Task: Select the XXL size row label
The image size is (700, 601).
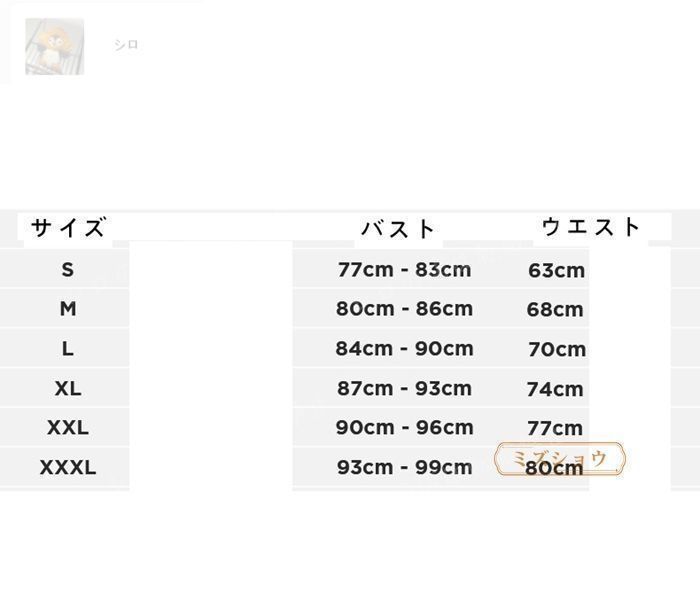Action: (x=68, y=428)
